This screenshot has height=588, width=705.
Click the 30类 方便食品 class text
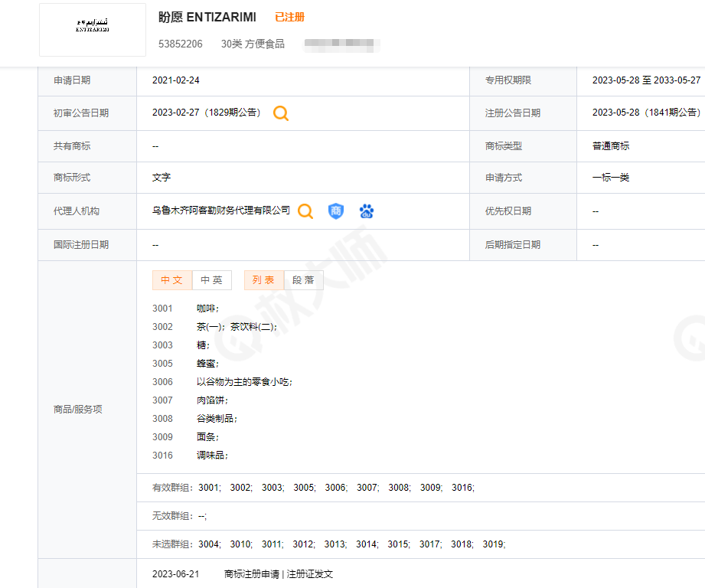pos(253,44)
